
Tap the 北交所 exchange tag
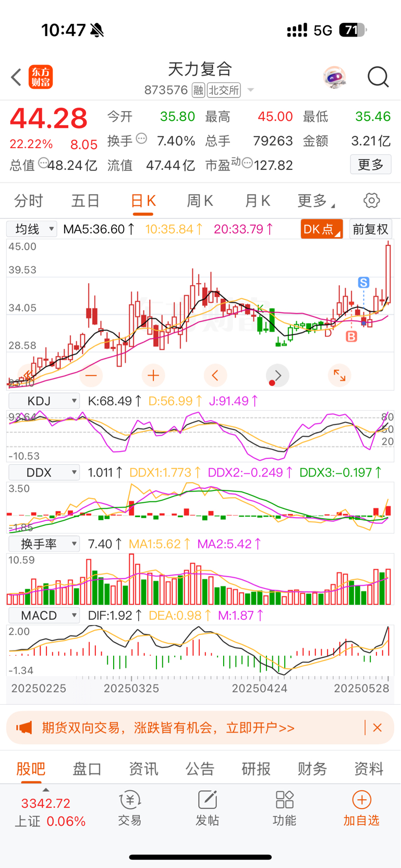(x=224, y=90)
